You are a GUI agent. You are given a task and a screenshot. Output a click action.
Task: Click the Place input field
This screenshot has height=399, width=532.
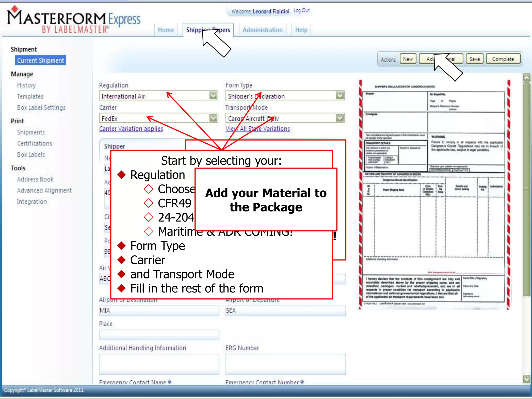pyautogui.click(x=159, y=335)
